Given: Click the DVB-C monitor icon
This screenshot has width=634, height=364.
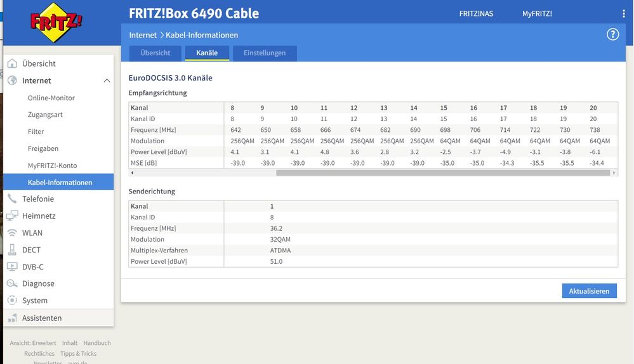Looking at the screenshot, I should coord(12,266).
